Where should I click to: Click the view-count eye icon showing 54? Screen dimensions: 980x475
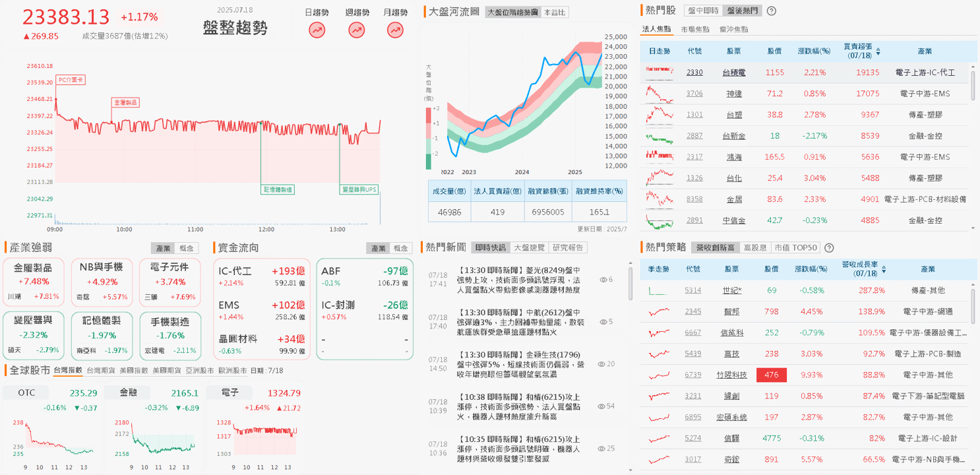pos(601,406)
